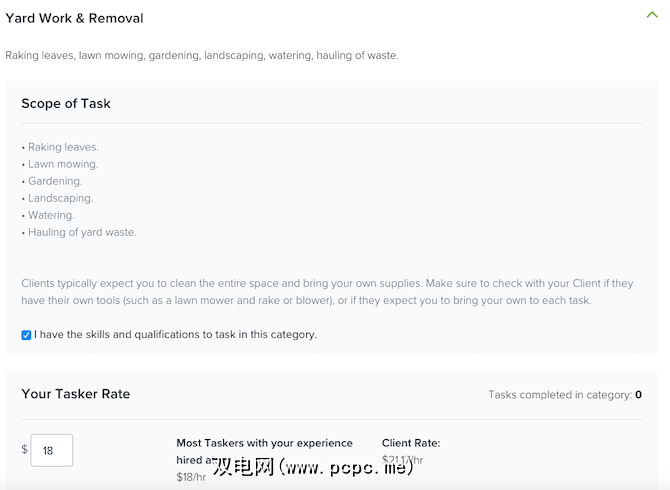The height and width of the screenshot is (490, 670).
Task: Click the 'I have the skills' label text
Action: click(175, 335)
